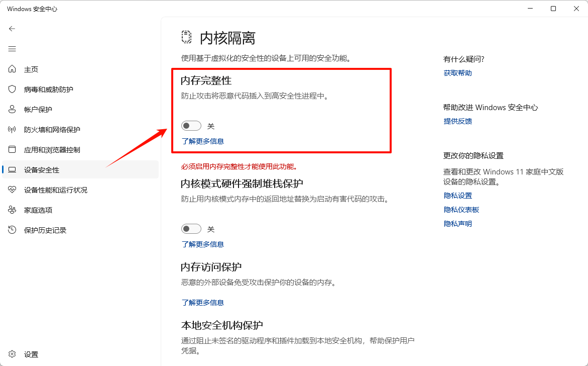
Task: Select the 病毒和威胁防护 shield icon
Action: pos(11,89)
